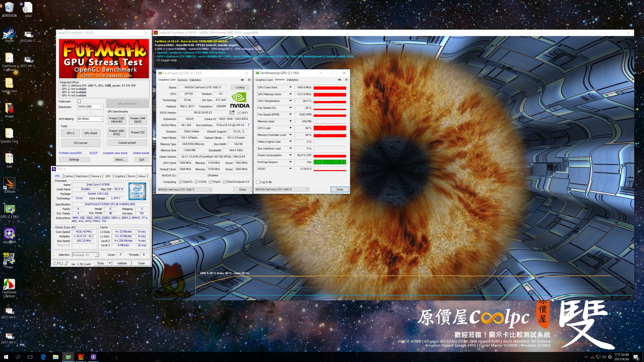
Task: Click the Lookup button in GPU-Z
Action: (x=240, y=87)
